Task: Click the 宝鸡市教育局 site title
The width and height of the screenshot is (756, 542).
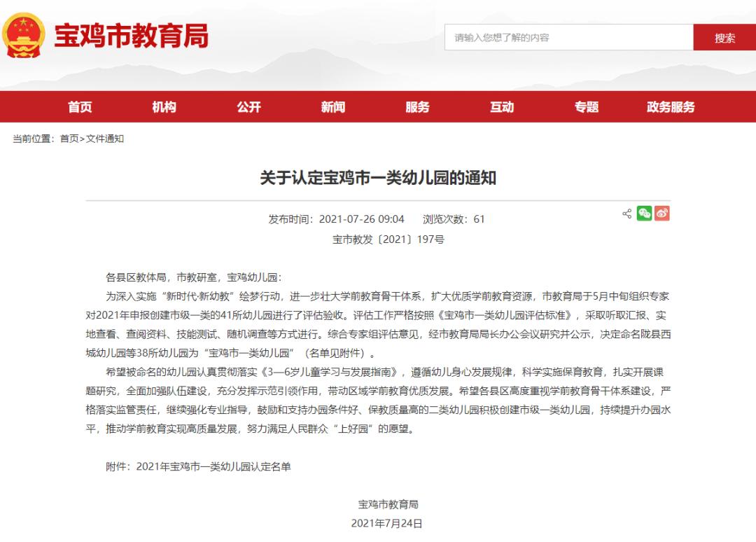Action: [x=131, y=36]
